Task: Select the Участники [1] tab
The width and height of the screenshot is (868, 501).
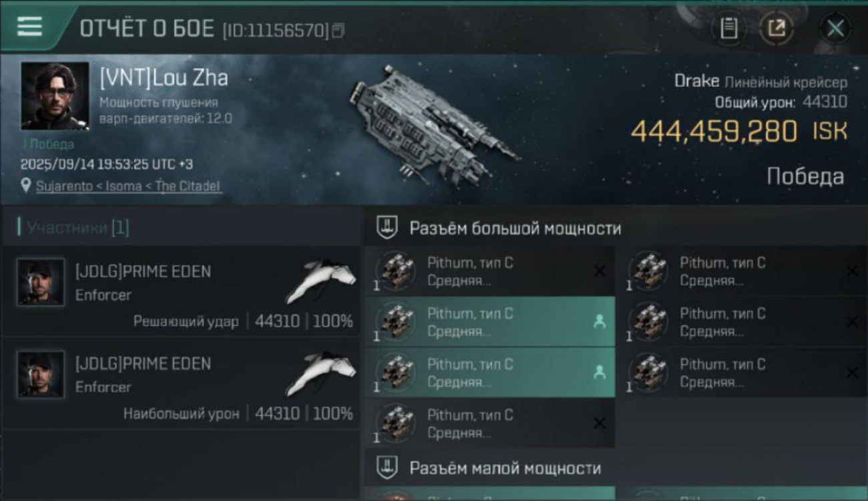Action: pos(77,228)
